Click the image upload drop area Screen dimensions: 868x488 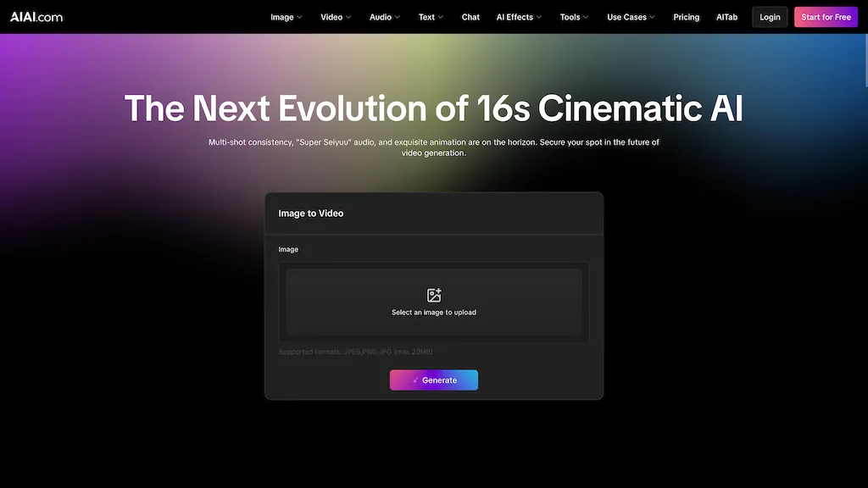[434, 302]
